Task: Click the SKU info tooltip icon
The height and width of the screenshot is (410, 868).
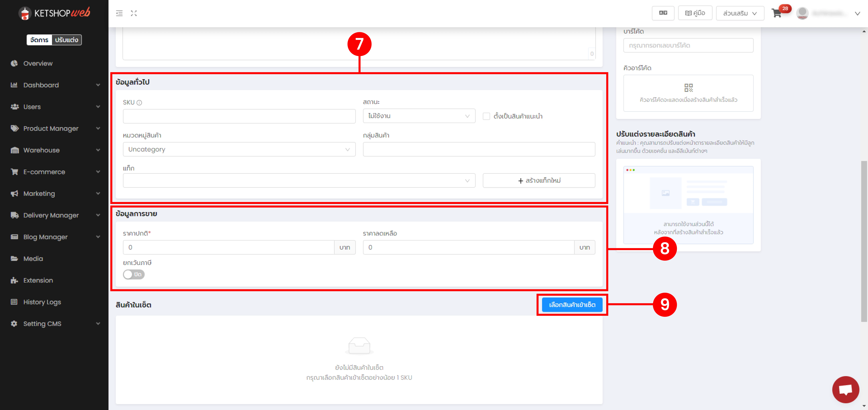Action: 139,103
